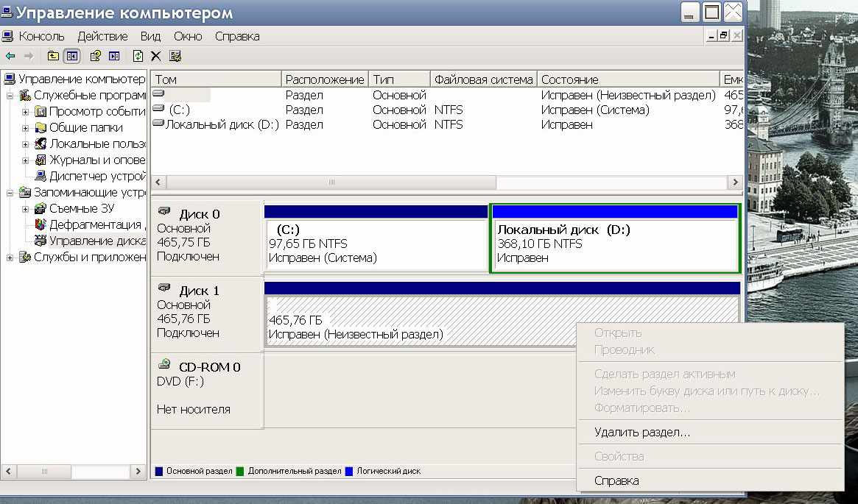The height and width of the screenshot is (504, 858).
Task: Select Диспетчер устройств in the tree
Action: tap(96, 176)
